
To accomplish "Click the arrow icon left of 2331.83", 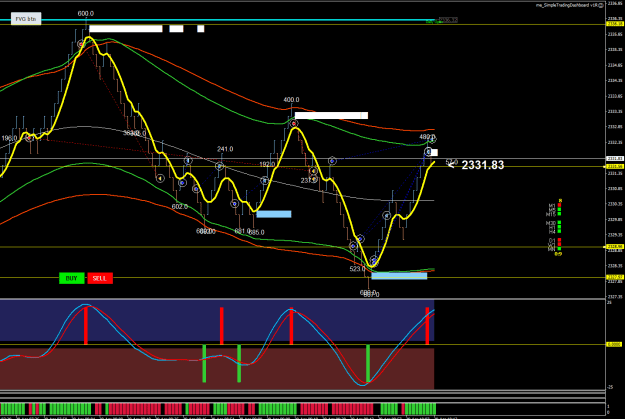I will (451, 163).
